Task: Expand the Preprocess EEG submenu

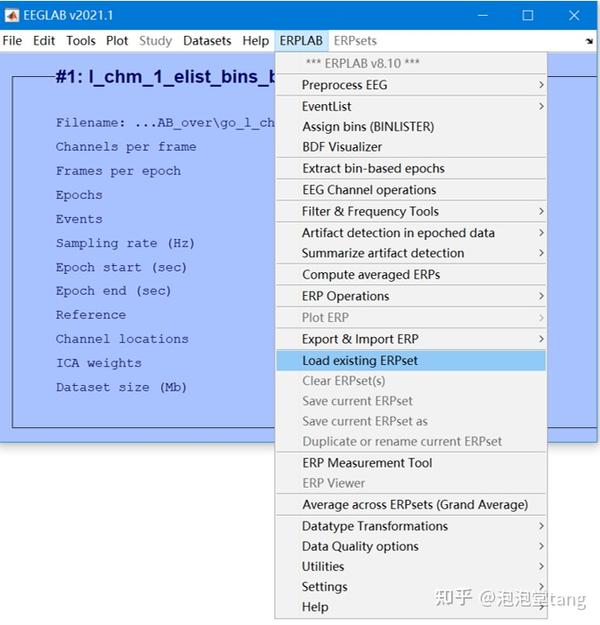Action: click(x=411, y=85)
